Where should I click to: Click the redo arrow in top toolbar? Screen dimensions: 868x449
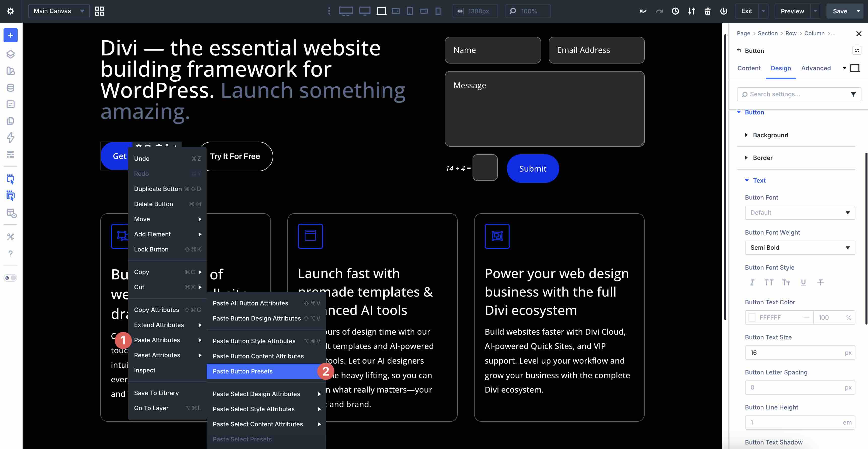coord(659,11)
